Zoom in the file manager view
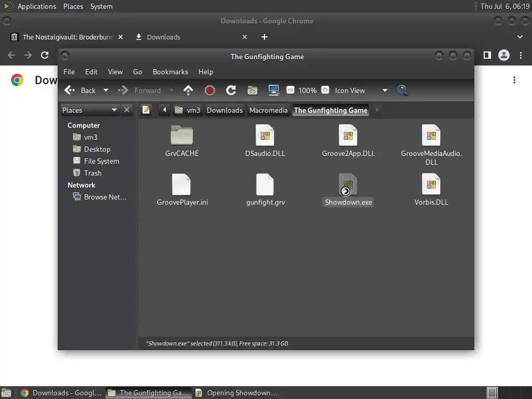 coord(325,90)
